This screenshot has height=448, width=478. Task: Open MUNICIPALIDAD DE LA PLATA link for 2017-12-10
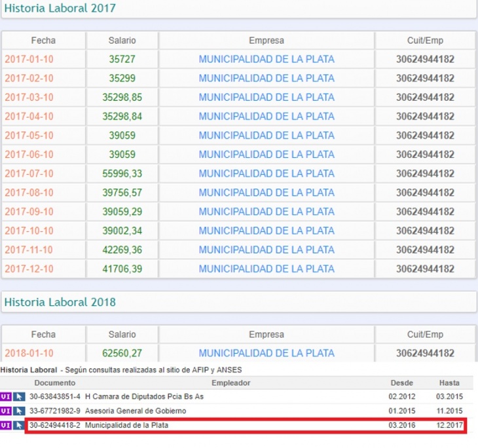tap(267, 269)
